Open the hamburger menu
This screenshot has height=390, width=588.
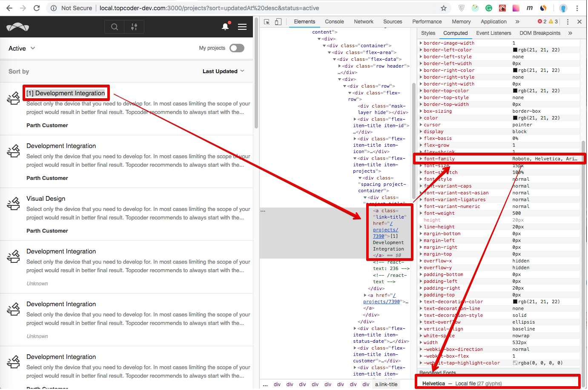click(242, 27)
